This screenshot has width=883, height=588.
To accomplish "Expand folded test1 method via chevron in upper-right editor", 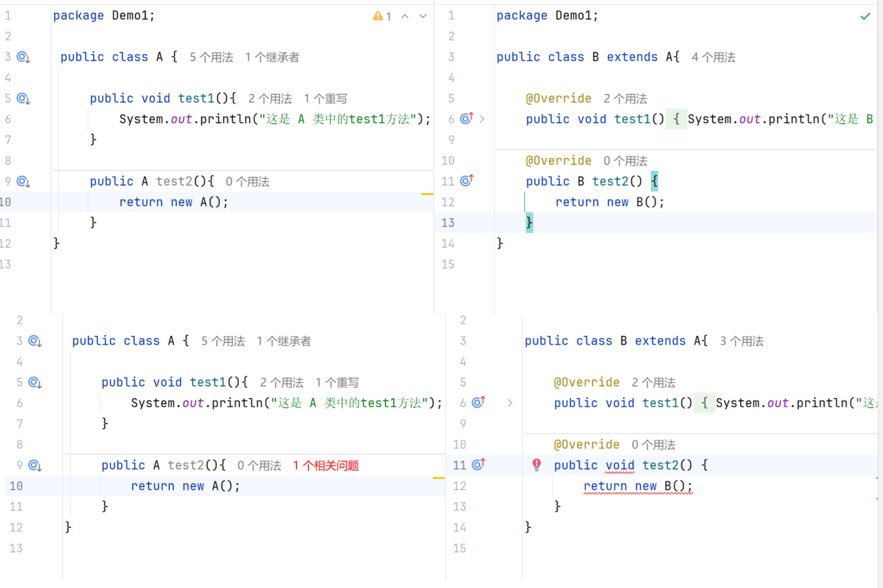I will (482, 119).
